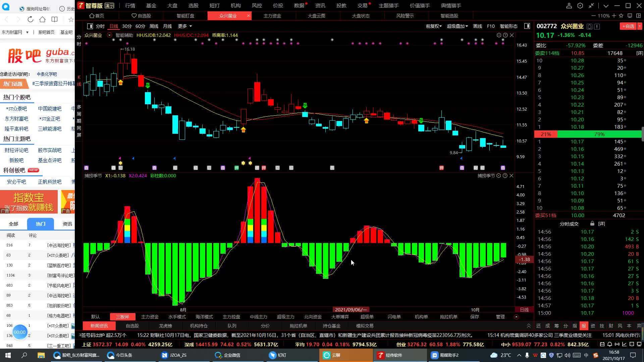Screen dimensions: 644x362
Task: Click the 画线 drawing tool button
Action: coord(477,26)
